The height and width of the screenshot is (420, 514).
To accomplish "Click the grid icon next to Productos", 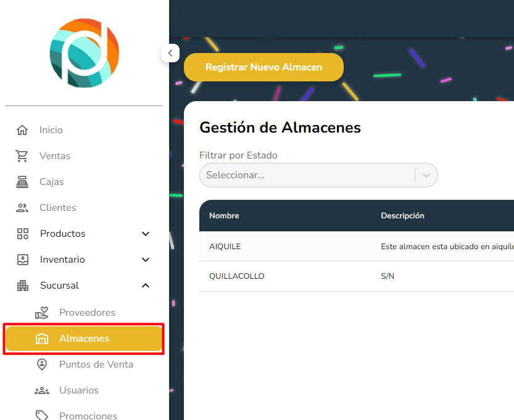I will pos(23,234).
